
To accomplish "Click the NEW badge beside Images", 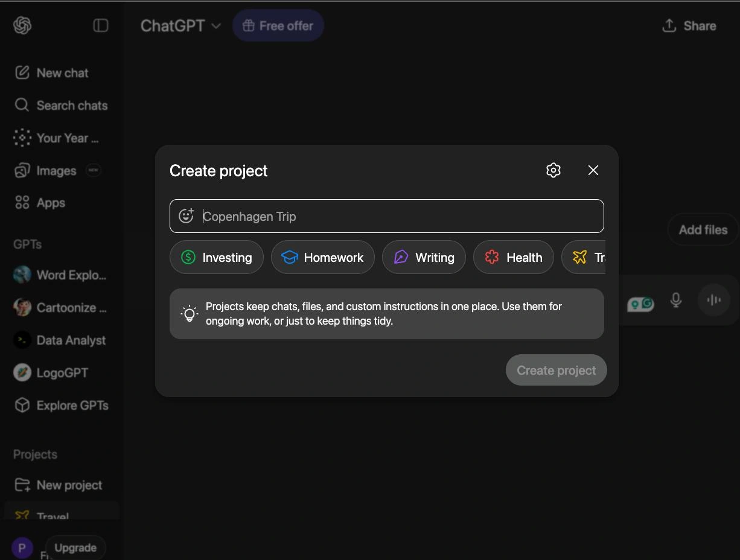I will click(94, 170).
